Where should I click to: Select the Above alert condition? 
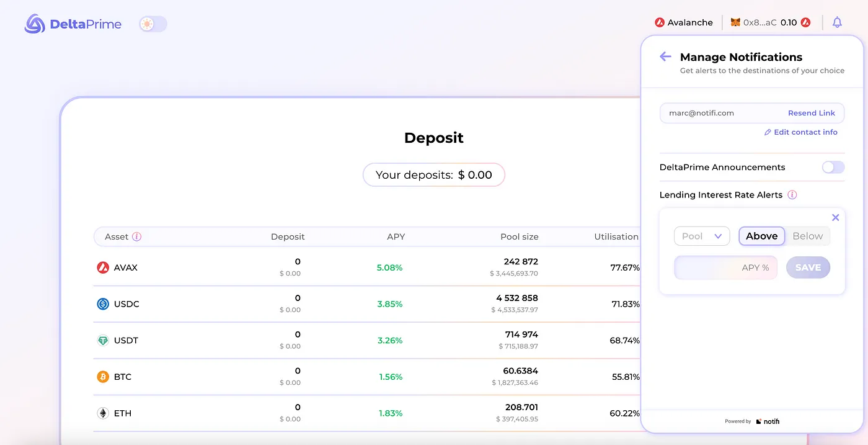point(761,236)
